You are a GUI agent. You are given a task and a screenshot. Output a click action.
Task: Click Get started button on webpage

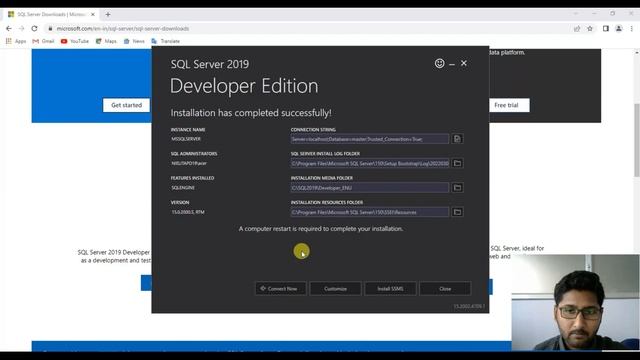[127, 105]
